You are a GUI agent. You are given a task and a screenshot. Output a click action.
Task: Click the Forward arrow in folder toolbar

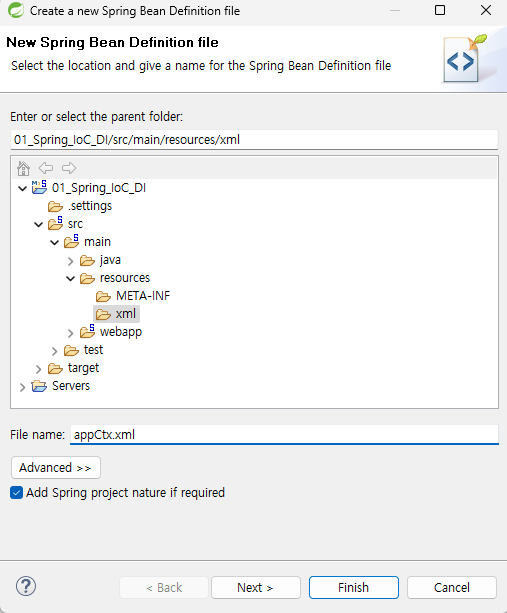point(69,168)
